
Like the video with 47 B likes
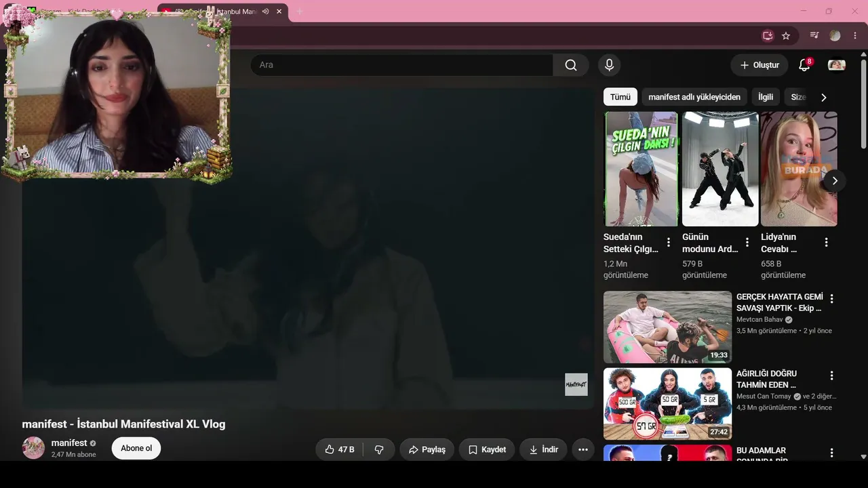[x=340, y=449]
